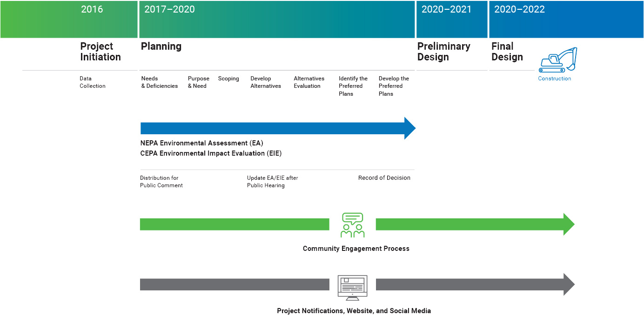Viewport: 644px width, 315px height.
Task: Click Develop Alternatives step
Action: point(266,82)
